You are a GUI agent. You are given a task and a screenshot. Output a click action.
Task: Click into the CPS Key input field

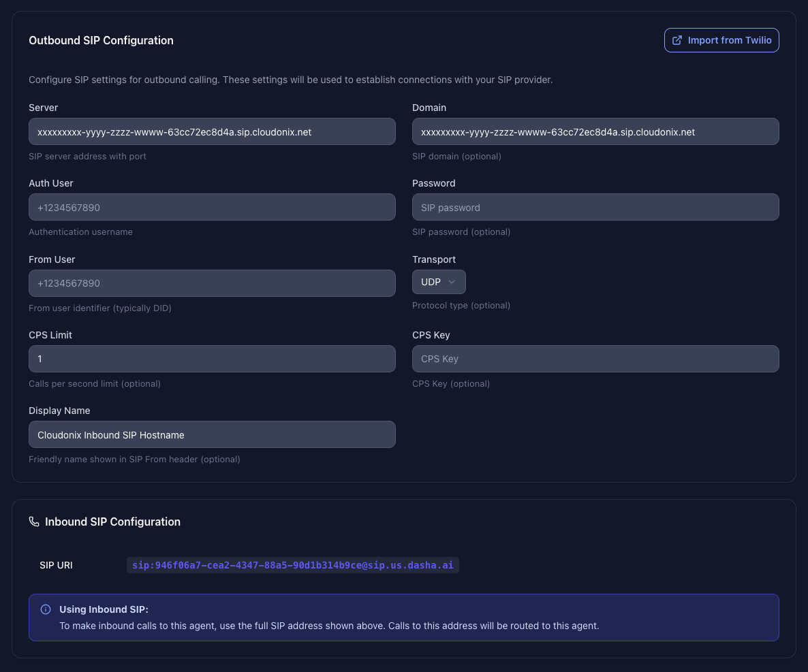point(595,359)
